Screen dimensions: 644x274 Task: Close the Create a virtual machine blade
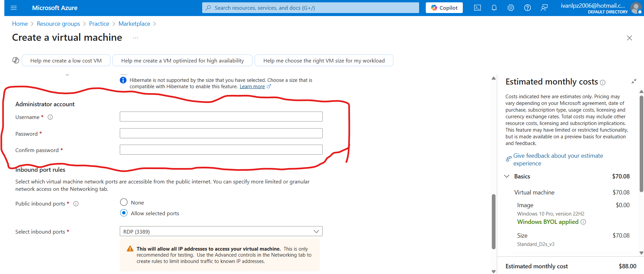[629, 38]
